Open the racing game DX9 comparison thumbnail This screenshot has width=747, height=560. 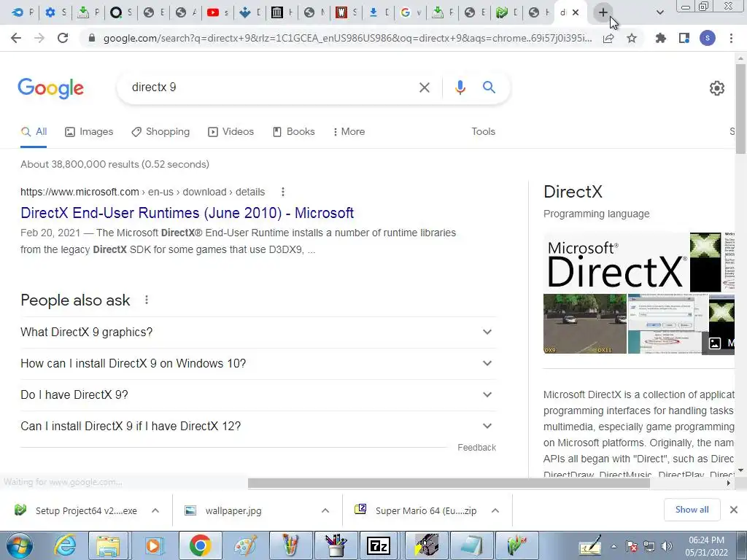pos(584,324)
